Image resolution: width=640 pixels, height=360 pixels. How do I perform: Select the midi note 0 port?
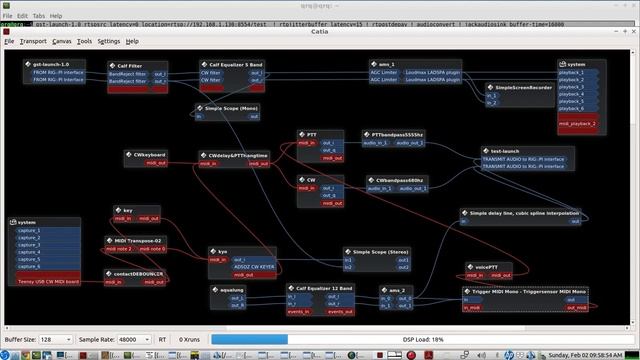(152, 249)
